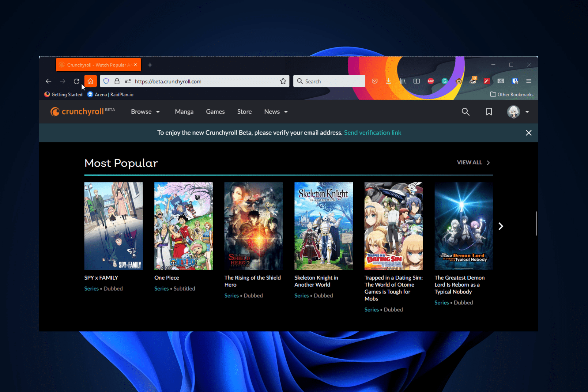Image resolution: width=588 pixels, height=392 pixels.
Task: Click the Crunchyroll search magnifier icon
Action: tap(466, 112)
